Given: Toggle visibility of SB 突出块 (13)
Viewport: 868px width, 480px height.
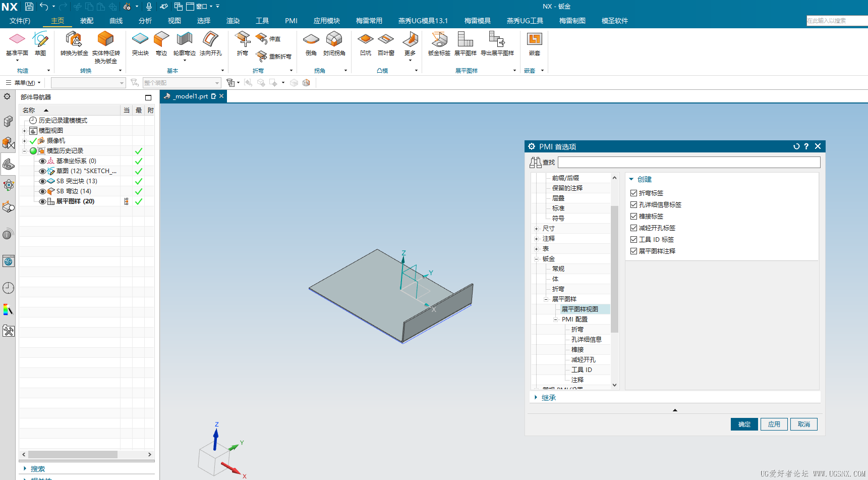Looking at the screenshot, I should (x=42, y=181).
